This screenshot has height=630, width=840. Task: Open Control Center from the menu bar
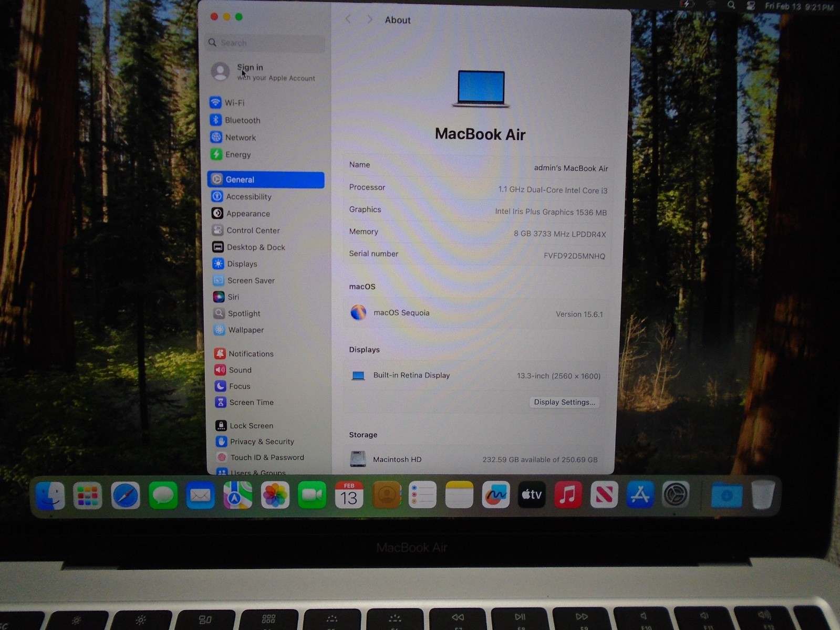[x=750, y=6]
